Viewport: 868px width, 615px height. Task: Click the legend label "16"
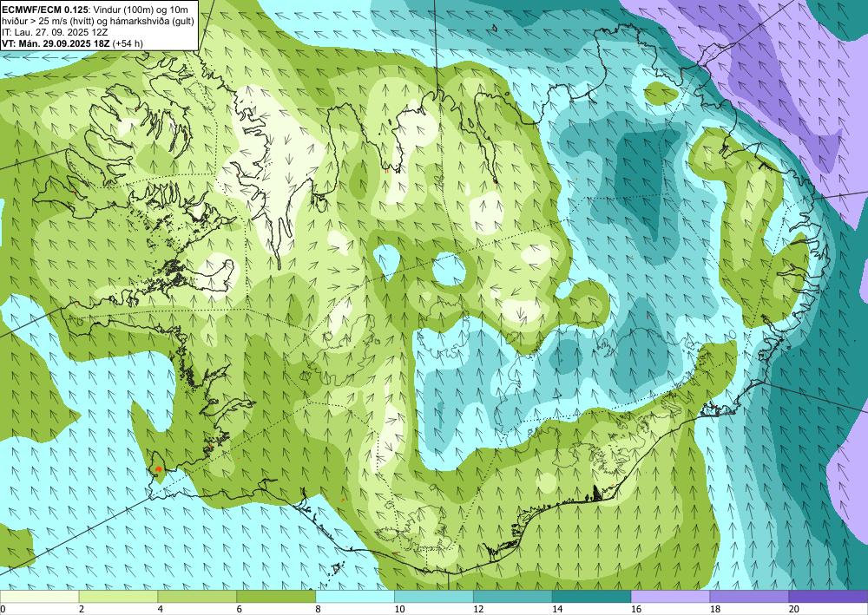tap(636, 609)
